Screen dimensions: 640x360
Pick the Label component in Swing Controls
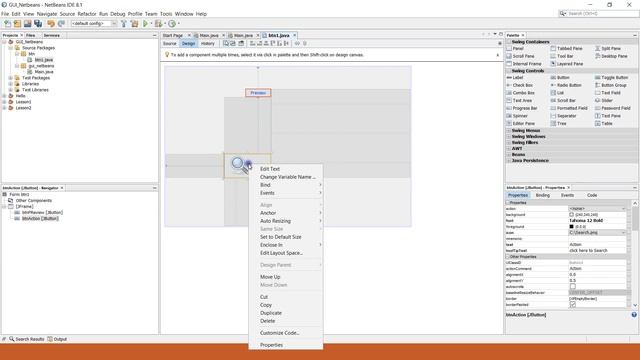click(515, 78)
